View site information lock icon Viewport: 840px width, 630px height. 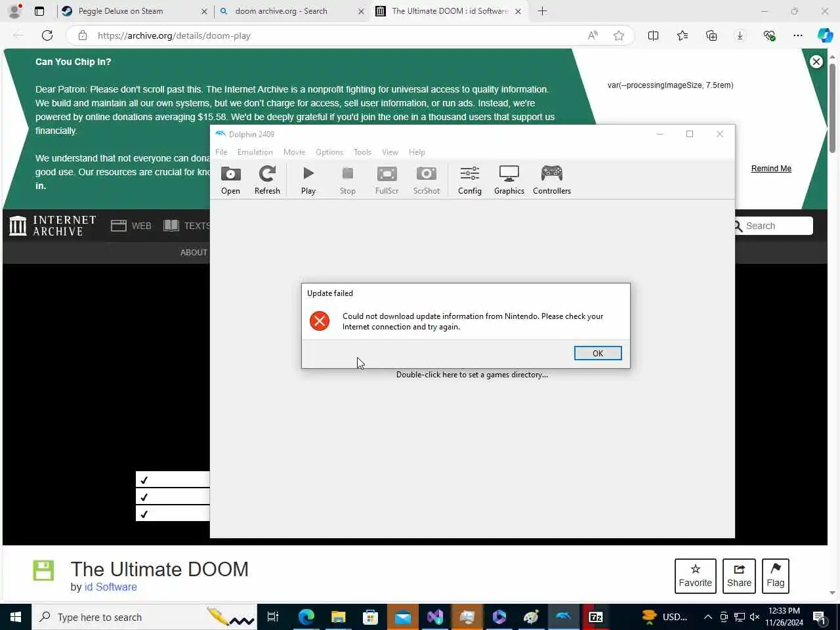point(82,35)
